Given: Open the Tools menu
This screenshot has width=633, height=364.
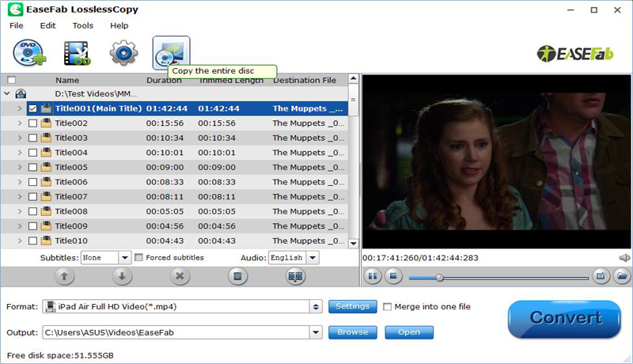Looking at the screenshot, I should point(83,25).
